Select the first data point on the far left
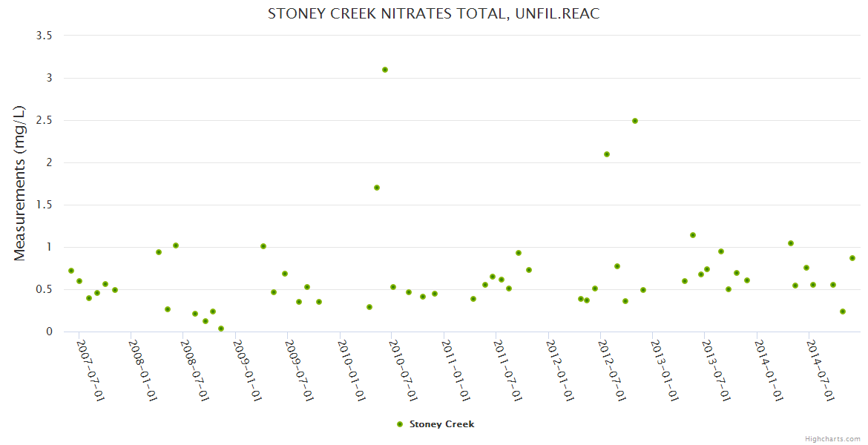 point(71,271)
